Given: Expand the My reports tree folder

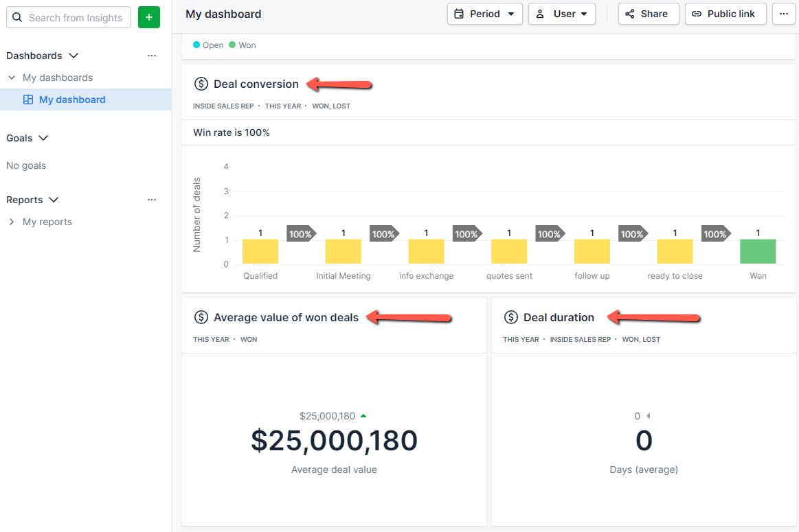Looking at the screenshot, I should pyautogui.click(x=12, y=222).
